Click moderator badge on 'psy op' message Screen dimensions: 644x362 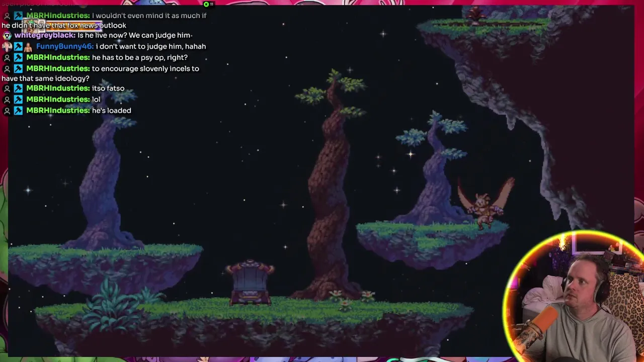click(18, 58)
